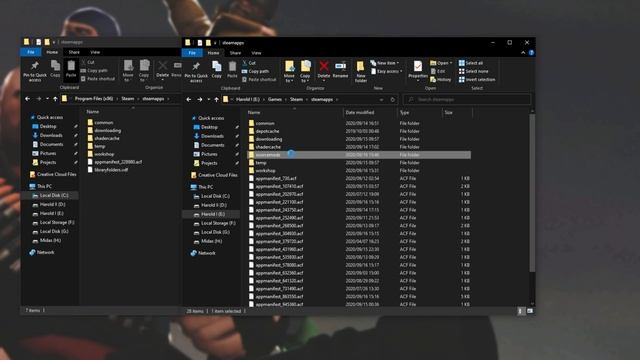Click Pin to Quick access in left window
The image size is (640, 360).
(35, 71)
